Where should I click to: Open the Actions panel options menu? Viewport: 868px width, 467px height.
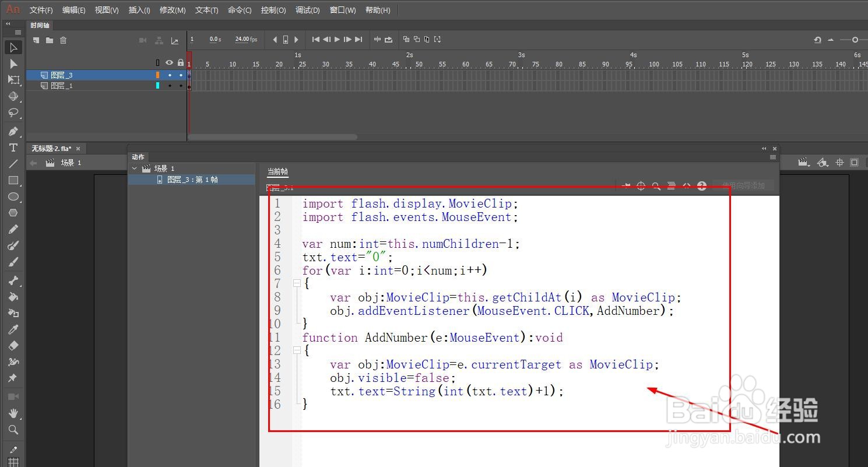[x=773, y=157]
